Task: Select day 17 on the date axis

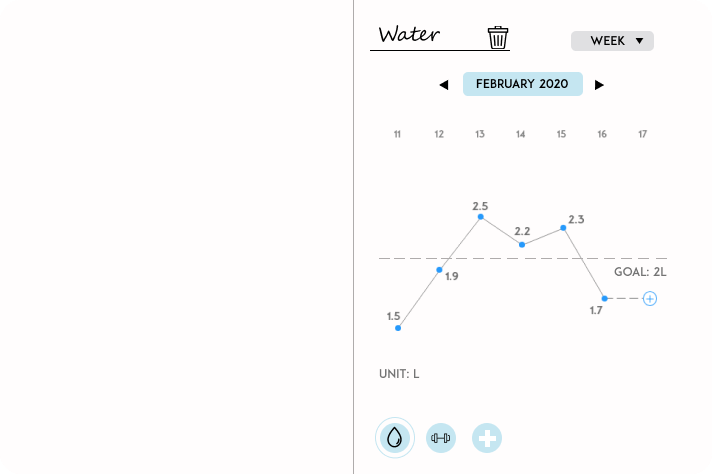Action: [642, 134]
